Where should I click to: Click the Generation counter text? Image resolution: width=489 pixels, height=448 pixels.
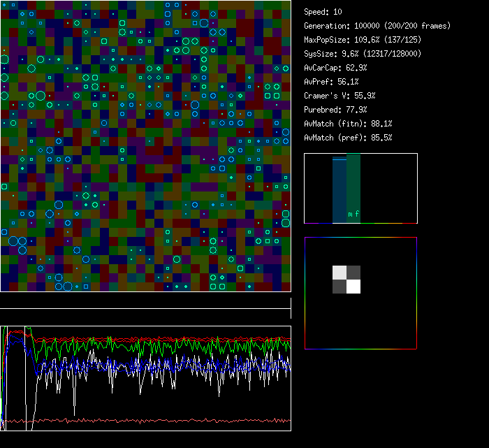(x=377, y=26)
